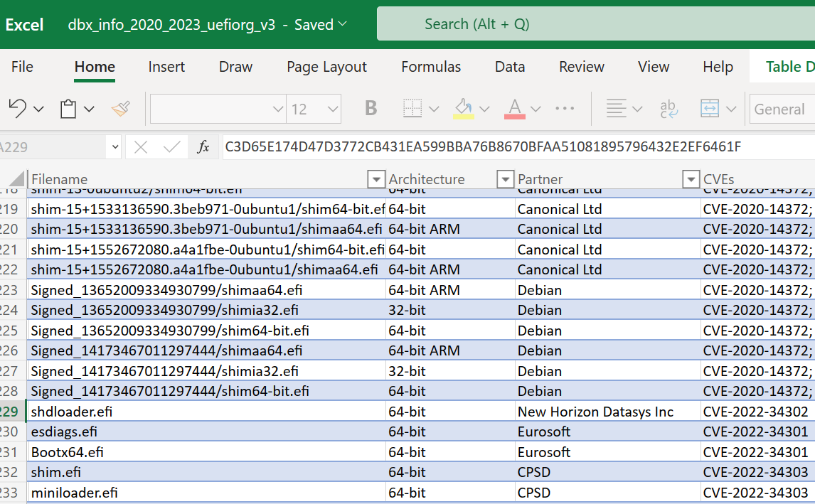The height and width of the screenshot is (504, 815).
Task: Cancel the formula entry with X
Action: (140, 147)
